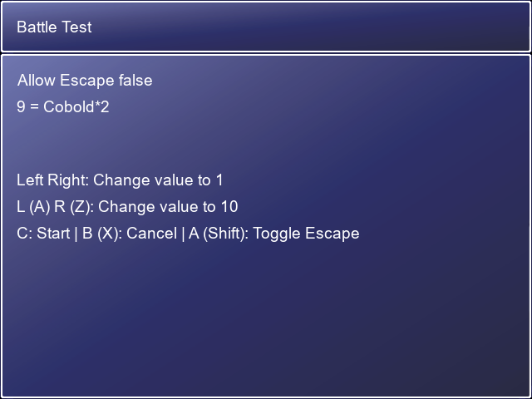
Task: Click the Toggle Escape hint text
Action: (306, 234)
